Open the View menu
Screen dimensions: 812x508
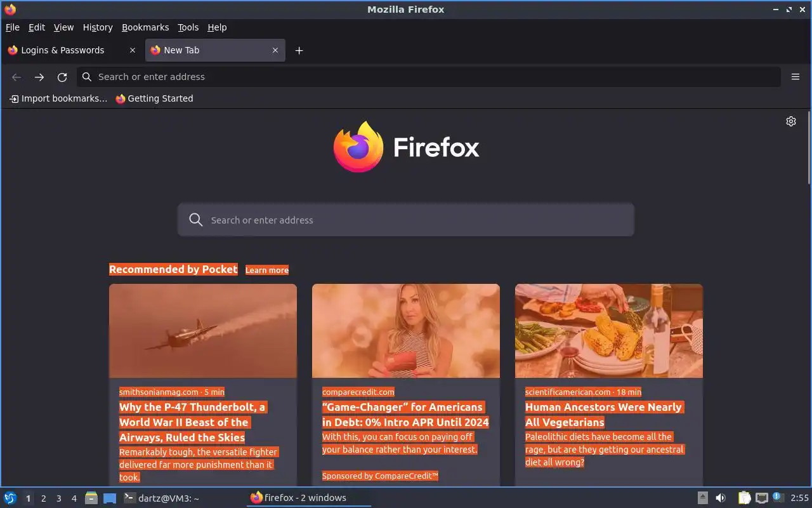(63, 27)
